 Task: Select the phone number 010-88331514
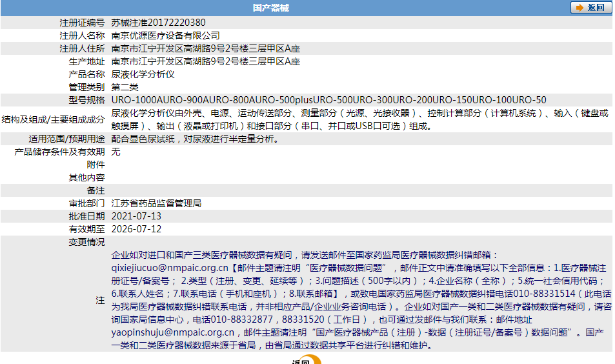coord(545,294)
